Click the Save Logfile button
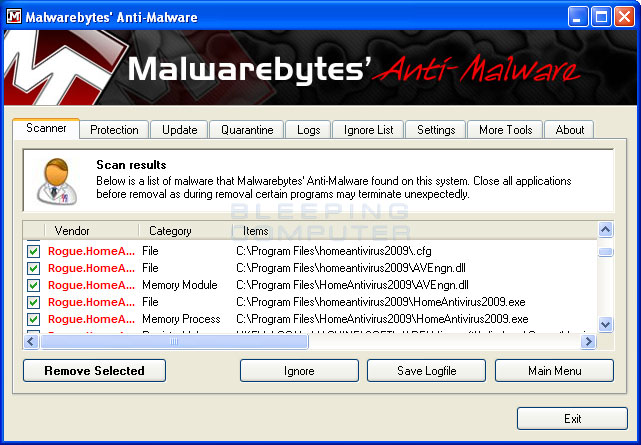The image size is (641, 445). click(426, 371)
